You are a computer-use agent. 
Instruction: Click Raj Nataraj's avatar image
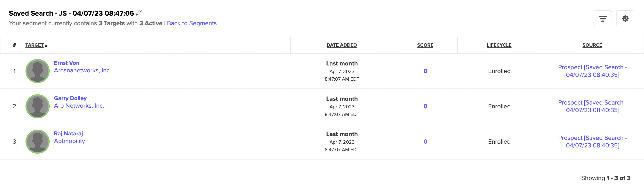pyautogui.click(x=38, y=142)
